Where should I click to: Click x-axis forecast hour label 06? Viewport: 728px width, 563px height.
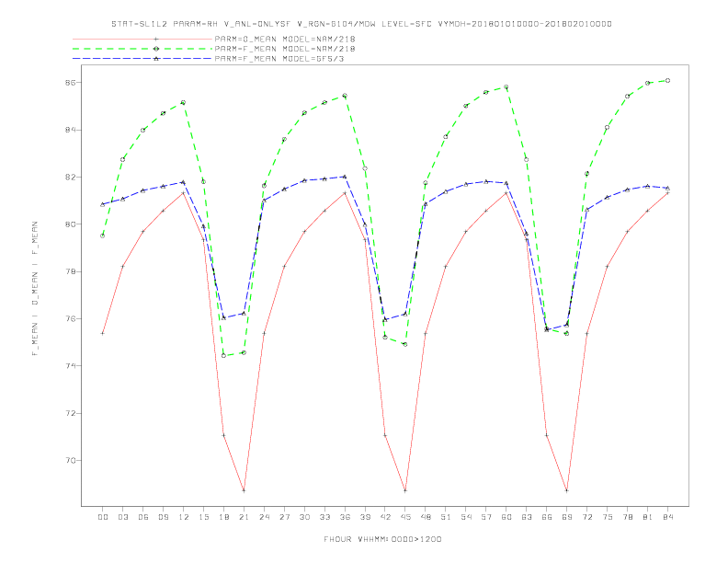(143, 517)
